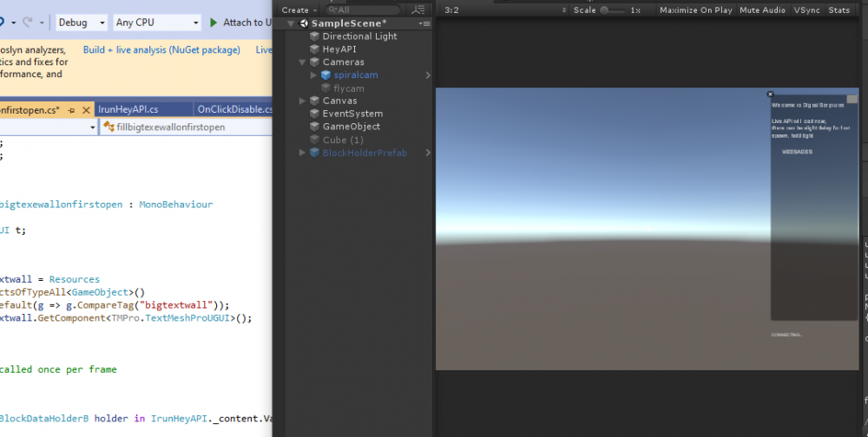Click the pin icon on the active tab
The width and height of the screenshot is (868, 437).
tap(71, 110)
